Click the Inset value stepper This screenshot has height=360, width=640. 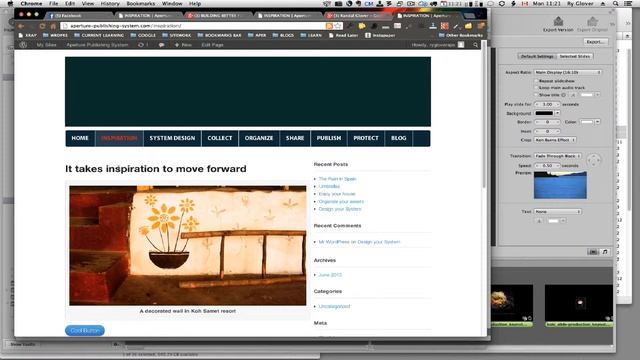tap(547, 131)
